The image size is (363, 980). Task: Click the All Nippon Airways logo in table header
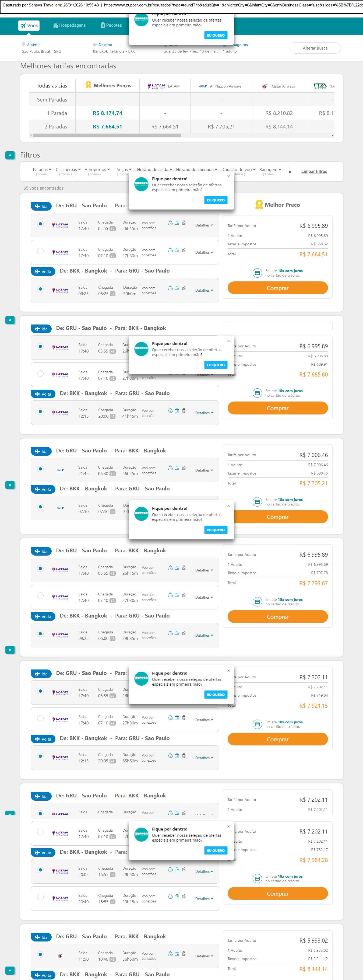coord(203,86)
